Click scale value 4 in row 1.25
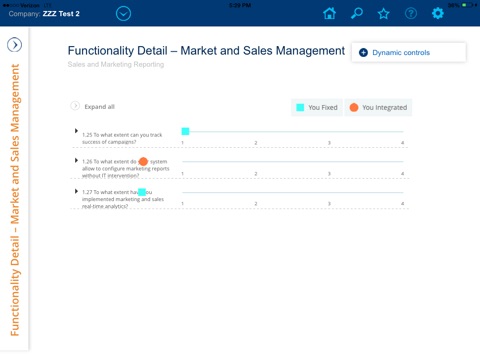Image resolution: width=480 pixels, height=360 pixels. click(x=402, y=143)
